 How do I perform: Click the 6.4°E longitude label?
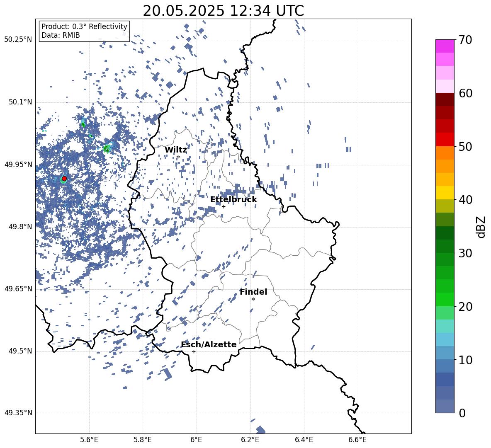pyautogui.click(x=304, y=440)
